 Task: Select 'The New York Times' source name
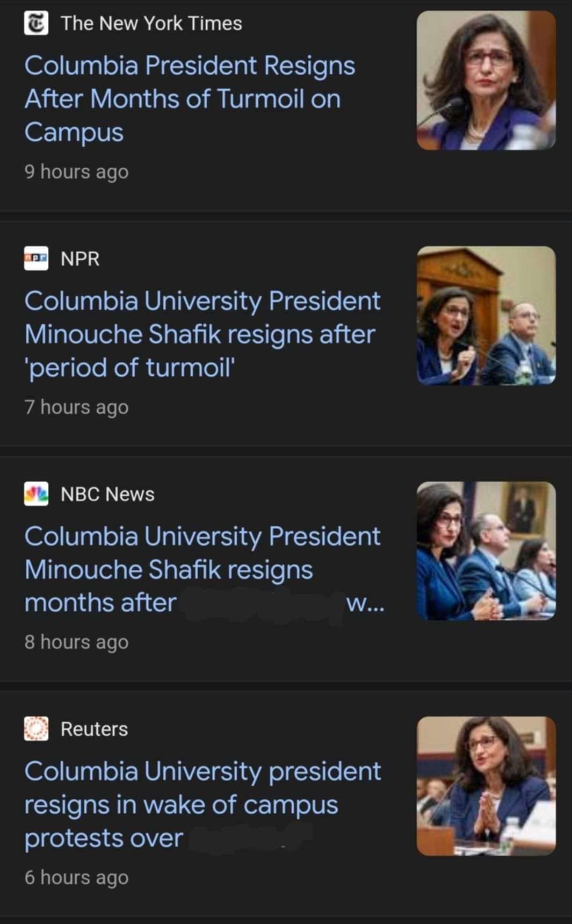coord(151,24)
